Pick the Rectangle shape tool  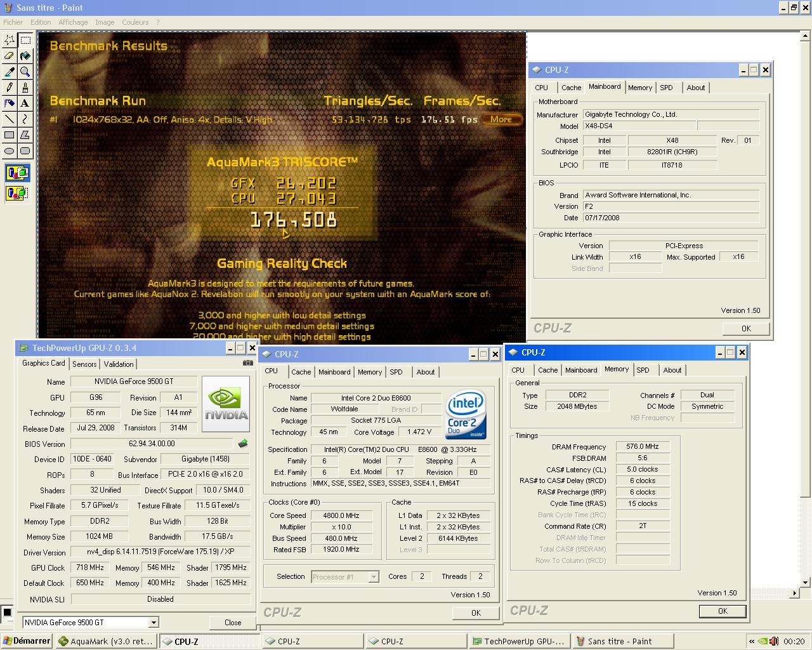click(10, 135)
